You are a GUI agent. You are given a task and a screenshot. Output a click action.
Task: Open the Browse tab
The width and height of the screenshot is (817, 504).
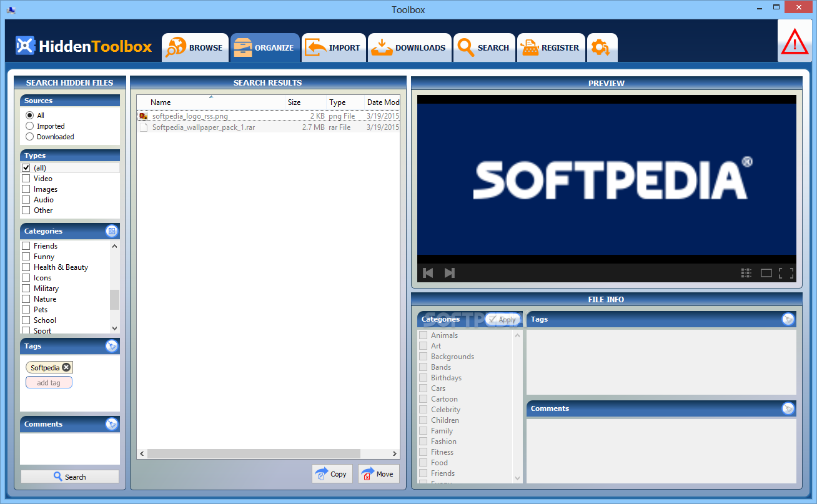(x=195, y=47)
